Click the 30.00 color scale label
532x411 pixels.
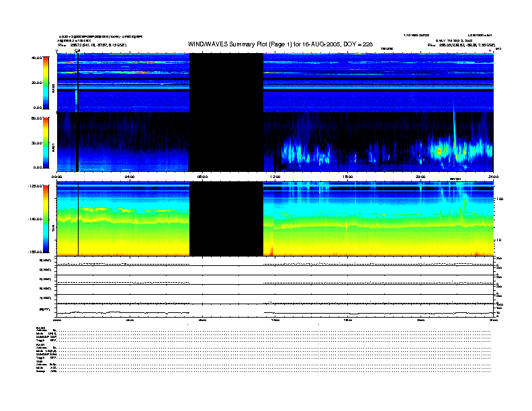36,143
